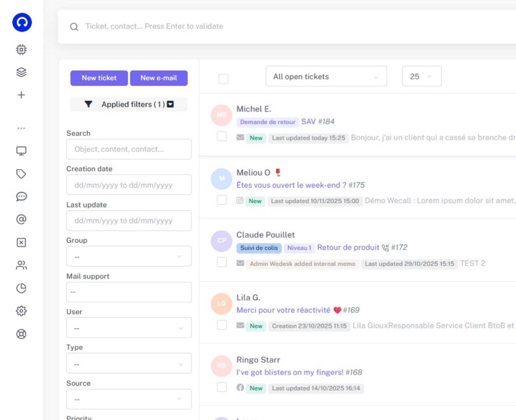Open the Group filter dropdown

[129, 256]
